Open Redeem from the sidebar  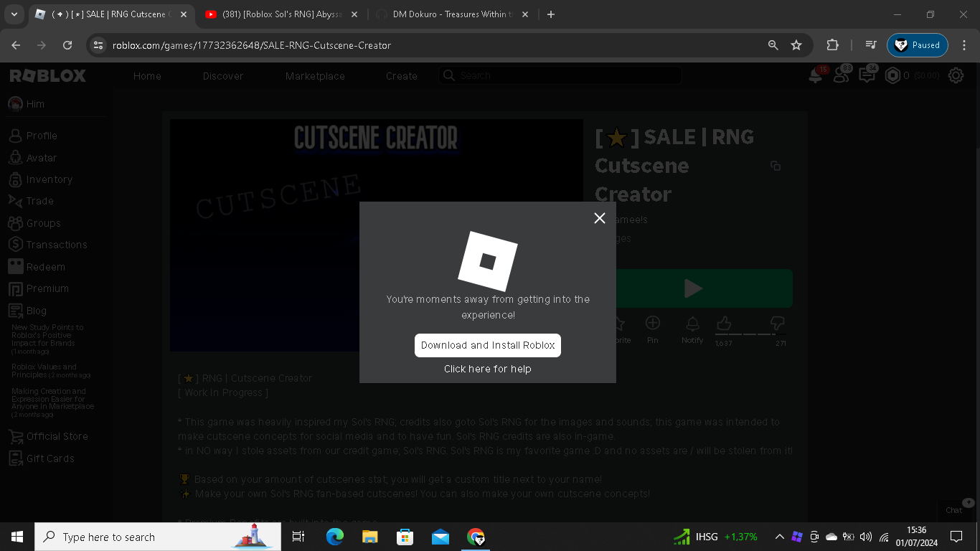(x=37, y=267)
